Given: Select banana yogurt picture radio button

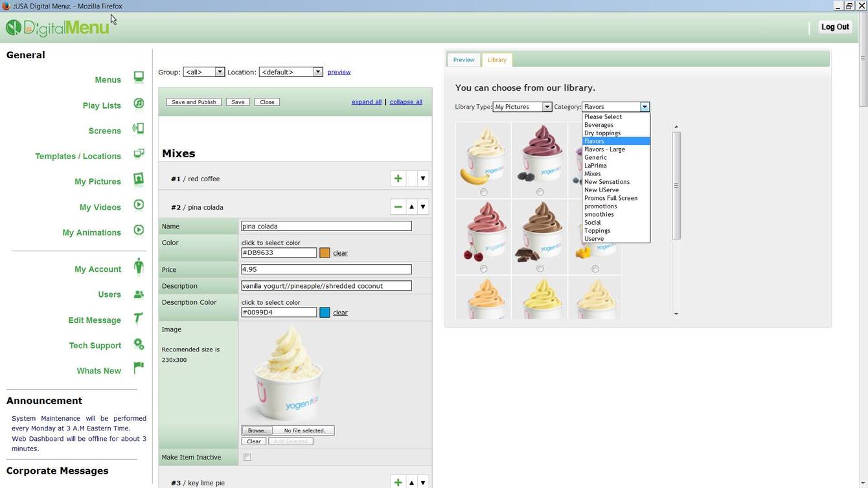Looking at the screenshot, I should pos(484,192).
